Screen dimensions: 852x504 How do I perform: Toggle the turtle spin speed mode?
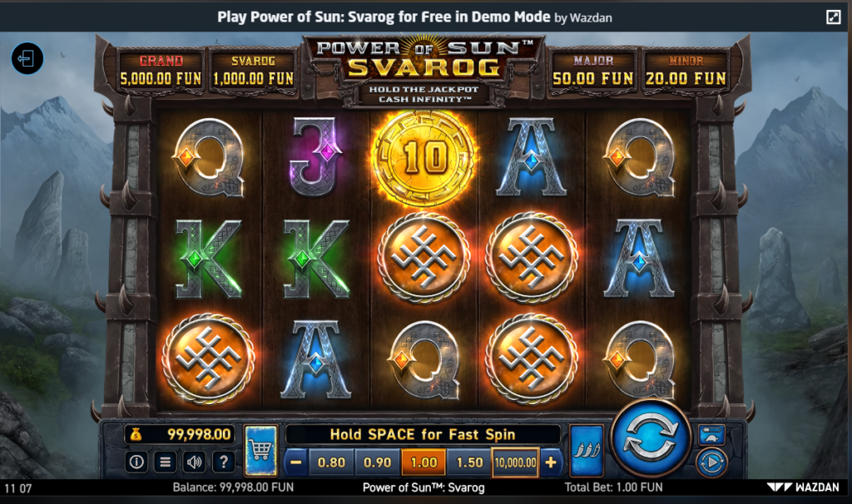(x=712, y=434)
